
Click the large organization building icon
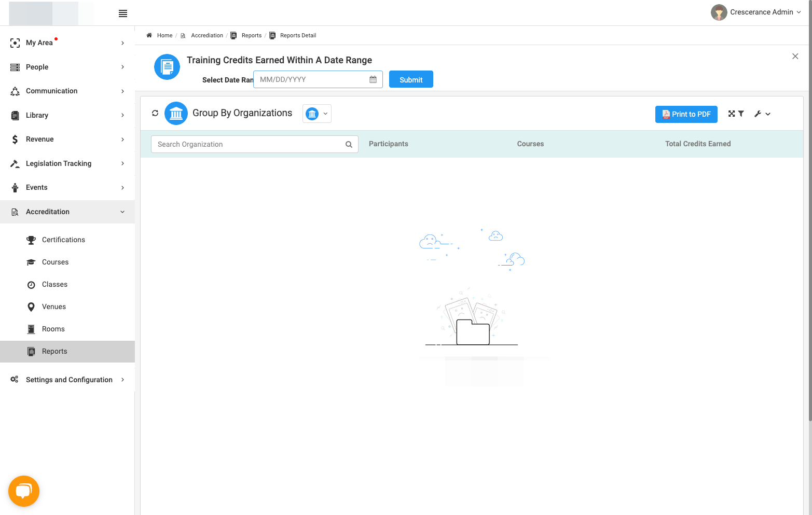point(176,113)
